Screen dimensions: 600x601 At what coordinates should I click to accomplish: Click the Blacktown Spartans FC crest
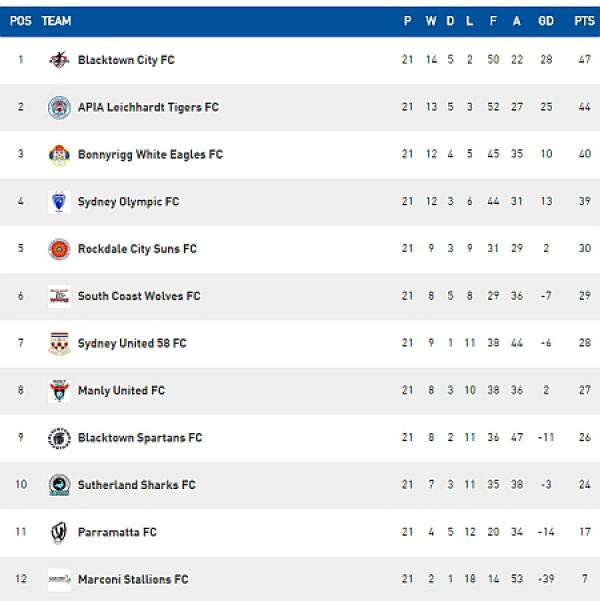(x=59, y=438)
